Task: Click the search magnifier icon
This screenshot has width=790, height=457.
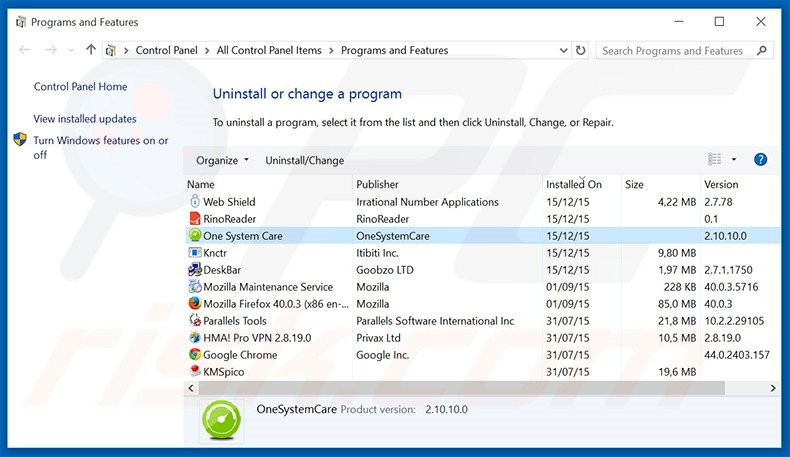Action: [x=762, y=50]
